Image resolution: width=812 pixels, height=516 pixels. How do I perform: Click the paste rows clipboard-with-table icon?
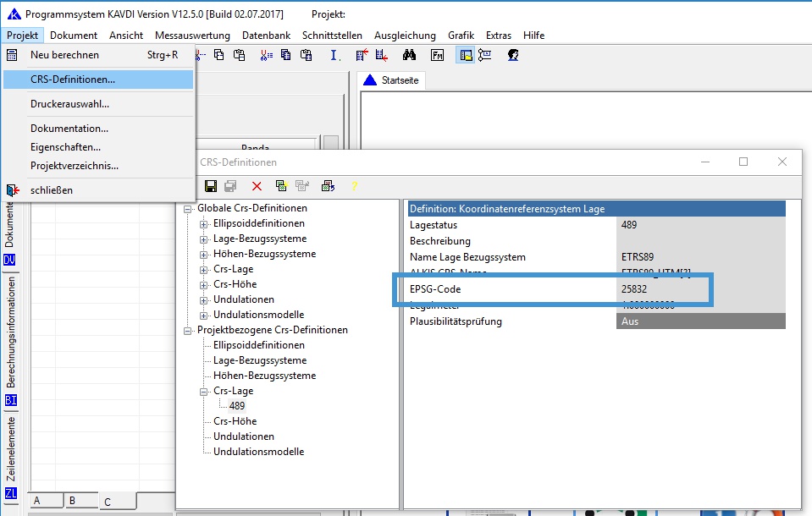306,55
